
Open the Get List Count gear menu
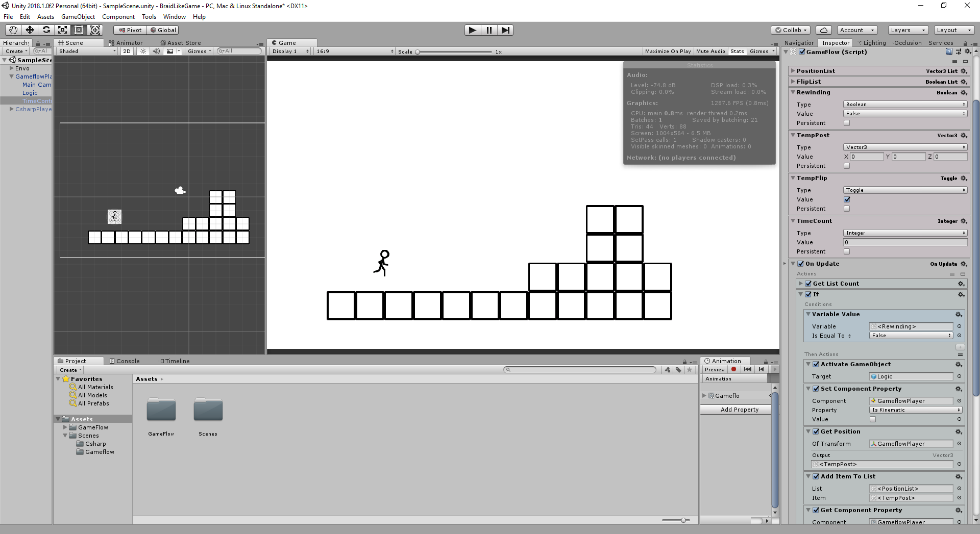click(961, 284)
